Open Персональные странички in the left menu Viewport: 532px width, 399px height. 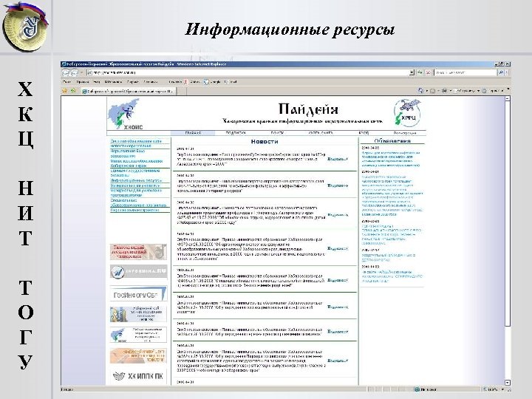pyautogui.click(x=134, y=210)
